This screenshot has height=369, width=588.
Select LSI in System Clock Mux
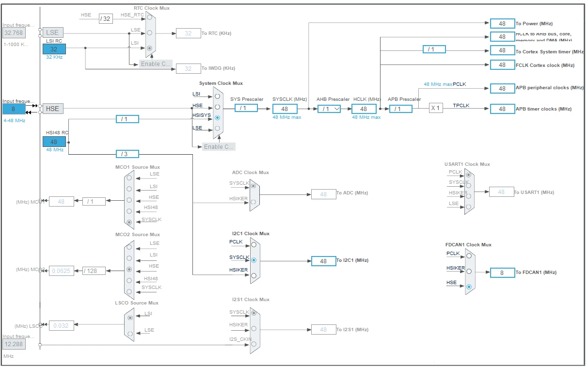[x=217, y=96]
